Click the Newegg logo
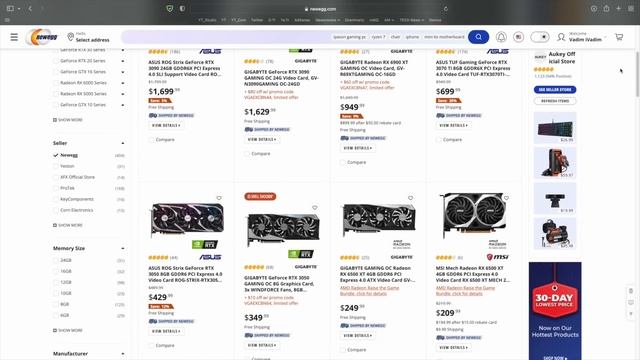The height and width of the screenshot is (360, 640). 42,37
